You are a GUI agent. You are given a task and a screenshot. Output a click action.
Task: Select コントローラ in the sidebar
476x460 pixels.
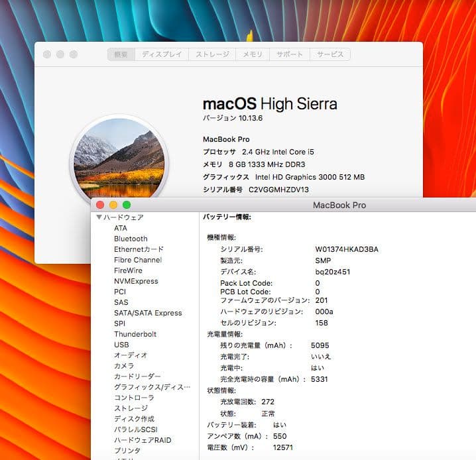click(x=134, y=398)
